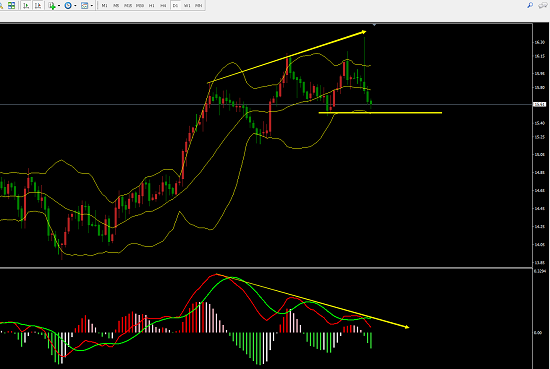Open the add Indicators list icon
This screenshot has width=550, height=369.
click(x=52, y=5)
